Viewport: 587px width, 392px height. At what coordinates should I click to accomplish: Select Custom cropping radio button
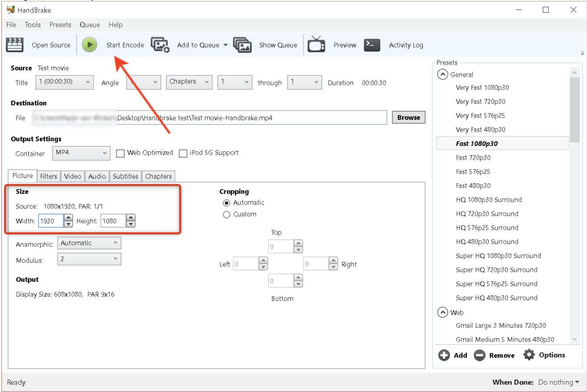[x=227, y=215]
